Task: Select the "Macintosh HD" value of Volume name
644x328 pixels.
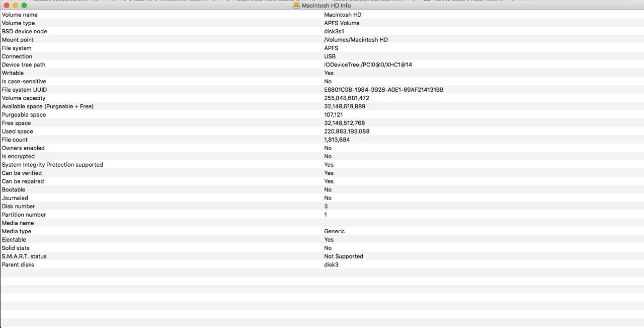Action: 343,15
